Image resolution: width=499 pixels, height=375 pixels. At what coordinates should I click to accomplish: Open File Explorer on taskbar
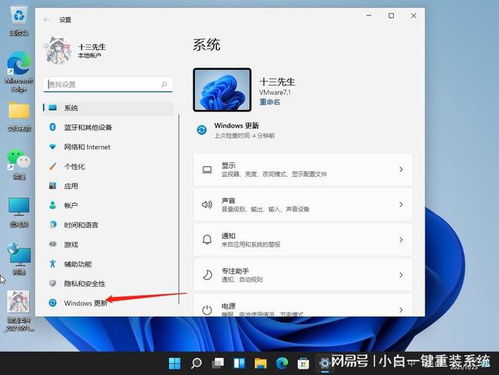pos(261,363)
